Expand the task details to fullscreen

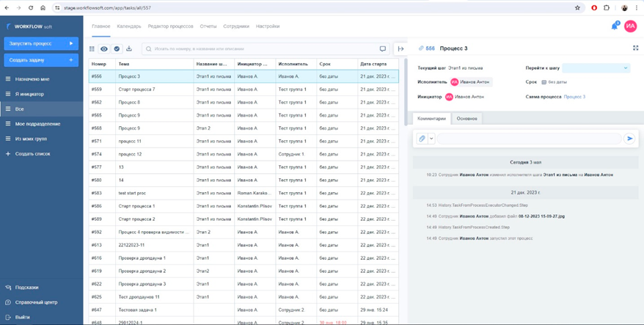tap(635, 48)
